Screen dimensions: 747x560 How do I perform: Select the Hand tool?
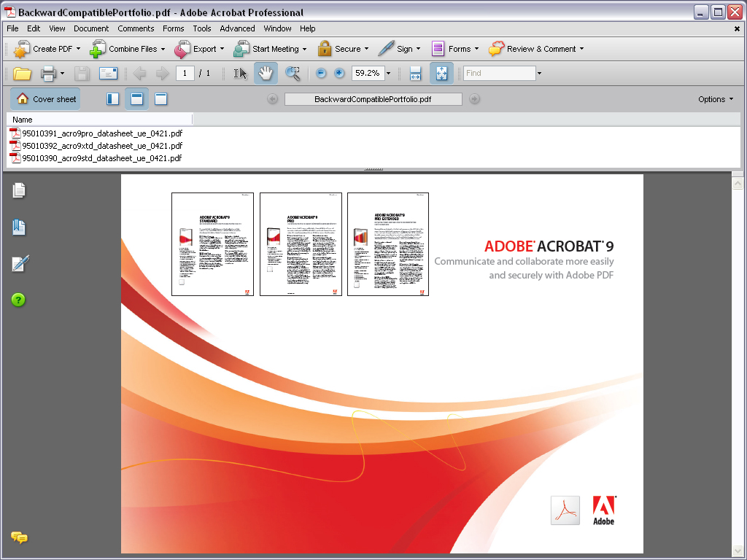click(266, 73)
